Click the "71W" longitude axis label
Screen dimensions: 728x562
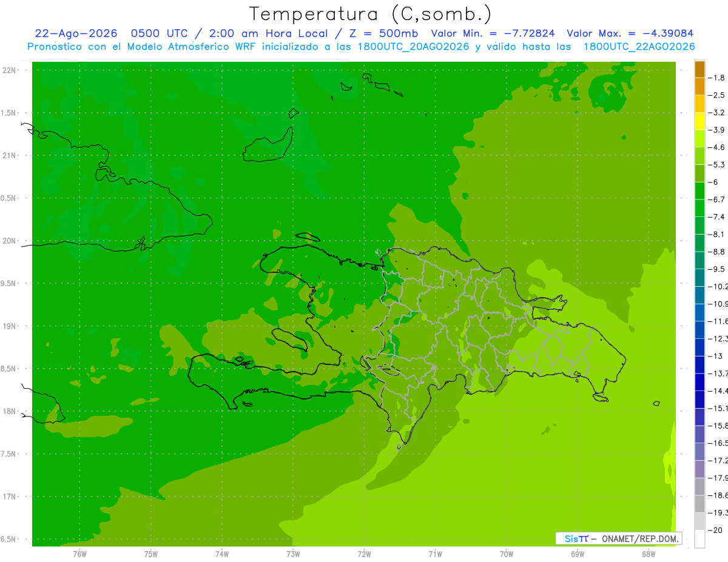point(435,553)
